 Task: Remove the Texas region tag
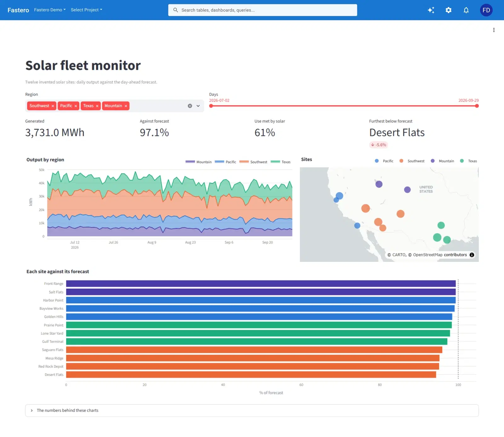pyautogui.click(x=97, y=106)
